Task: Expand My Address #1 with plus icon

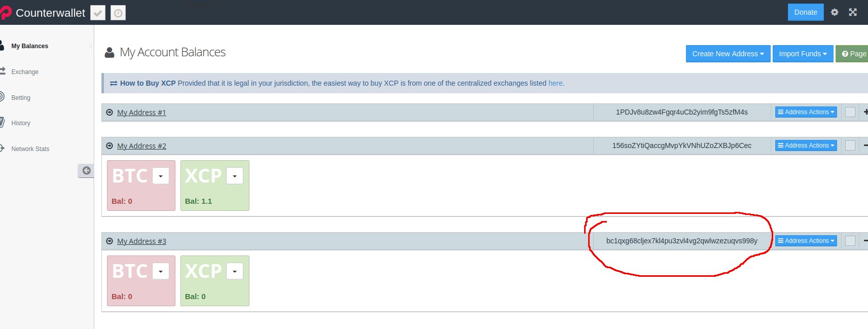Action: (865, 112)
